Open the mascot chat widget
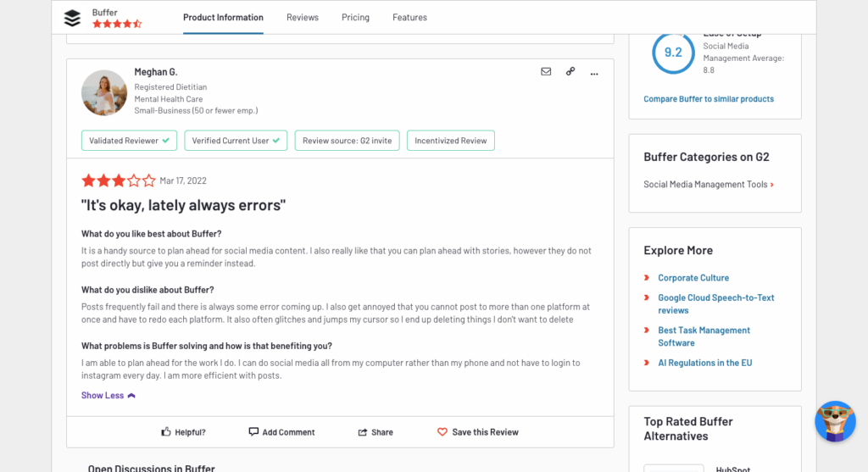 835,421
